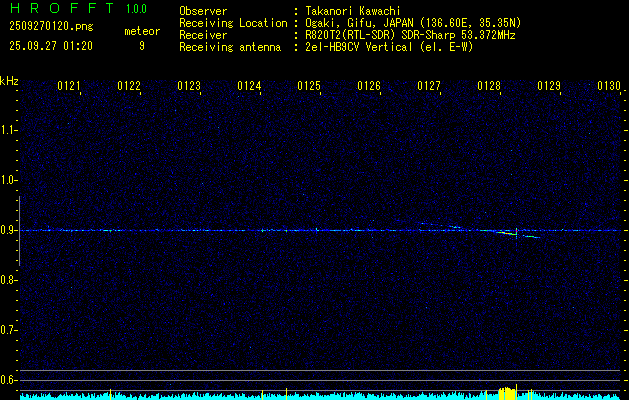Click the 0128 time marker

(x=489, y=87)
